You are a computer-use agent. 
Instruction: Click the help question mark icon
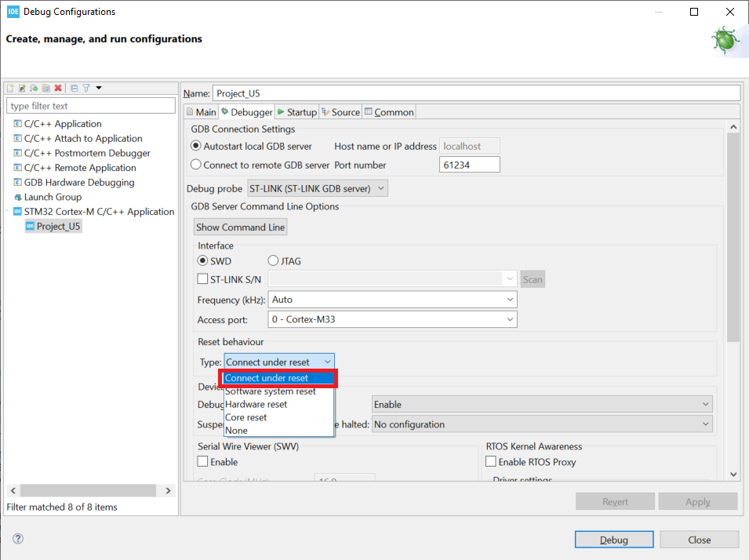(18, 539)
